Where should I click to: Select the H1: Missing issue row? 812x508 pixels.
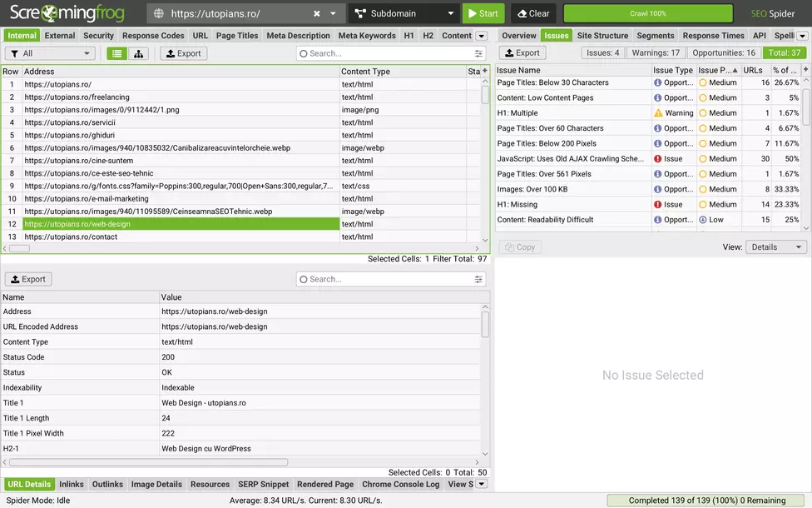coord(648,204)
